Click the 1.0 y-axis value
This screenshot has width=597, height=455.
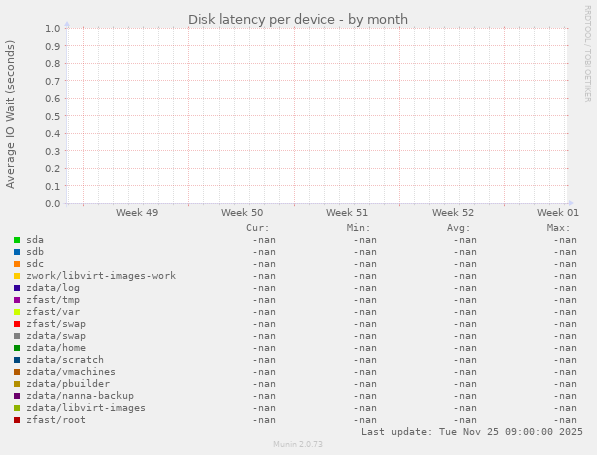click(x=53, y=29)
